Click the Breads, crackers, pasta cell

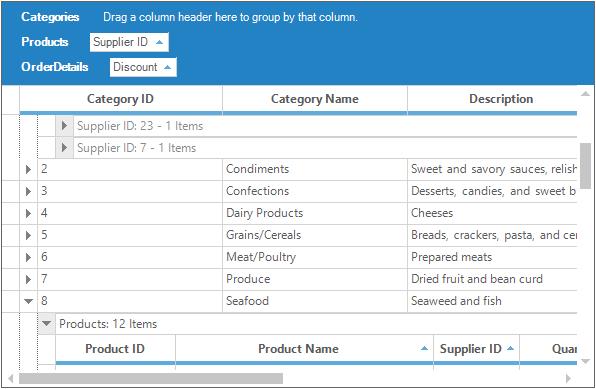click(x=493, y=235)
